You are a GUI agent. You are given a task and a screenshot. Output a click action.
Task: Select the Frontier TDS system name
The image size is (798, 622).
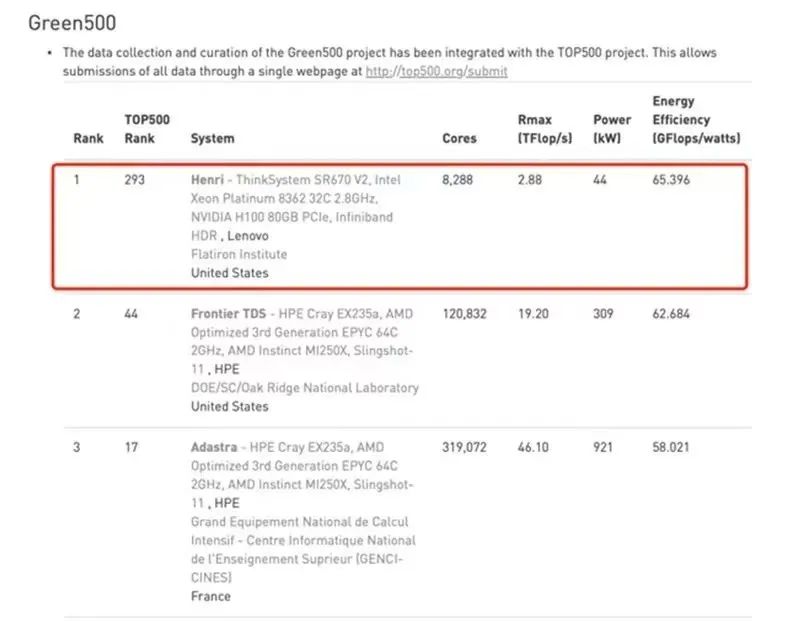point(229,314)
